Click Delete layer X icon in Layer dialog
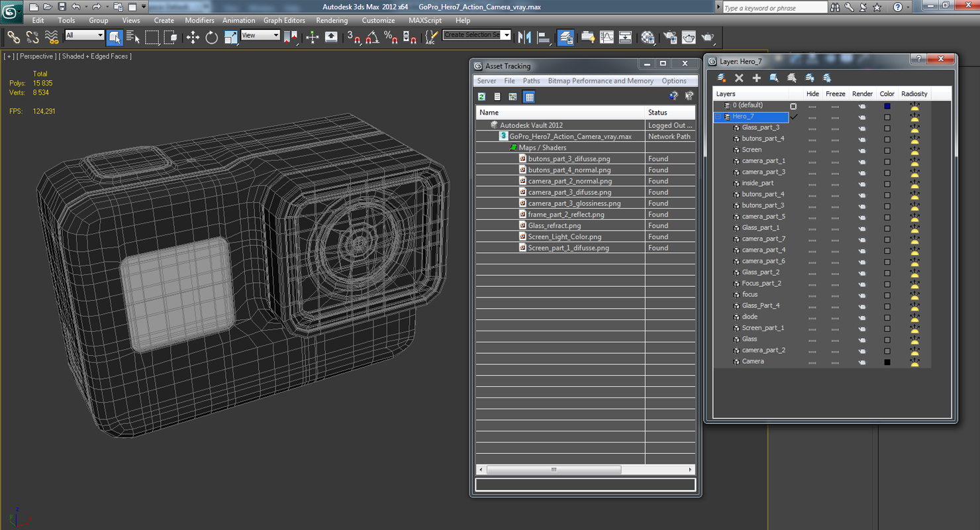Screen dimensions: 980x530 (739, 78)
